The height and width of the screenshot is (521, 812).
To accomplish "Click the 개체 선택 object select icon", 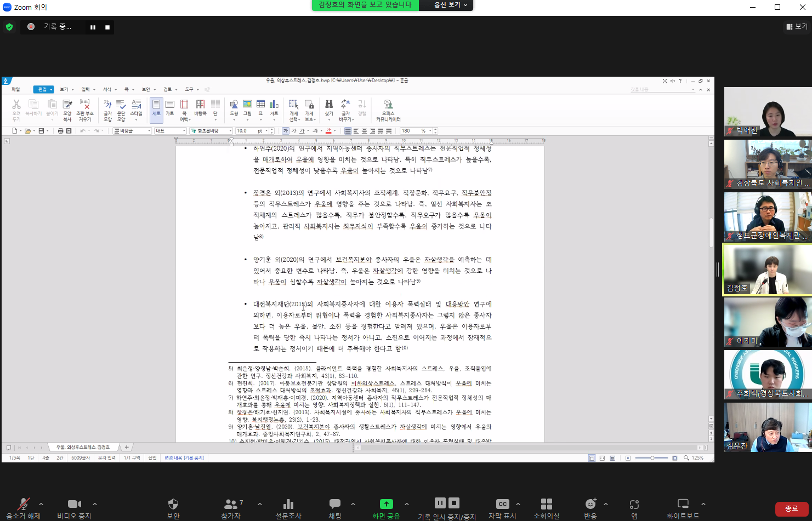I will tap(294, 110).
